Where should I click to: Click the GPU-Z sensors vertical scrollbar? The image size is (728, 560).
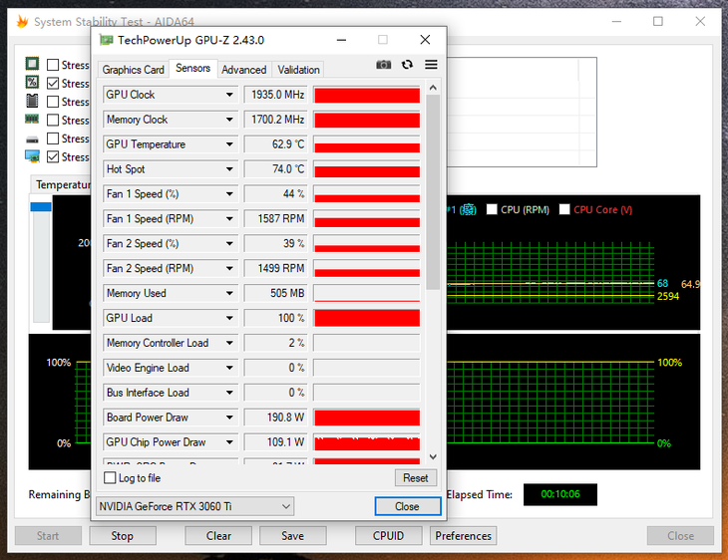tap(433, 189)
